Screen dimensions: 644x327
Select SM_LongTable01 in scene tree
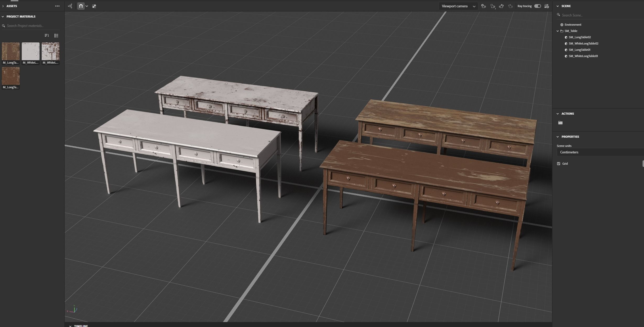(x=579, y=50)
